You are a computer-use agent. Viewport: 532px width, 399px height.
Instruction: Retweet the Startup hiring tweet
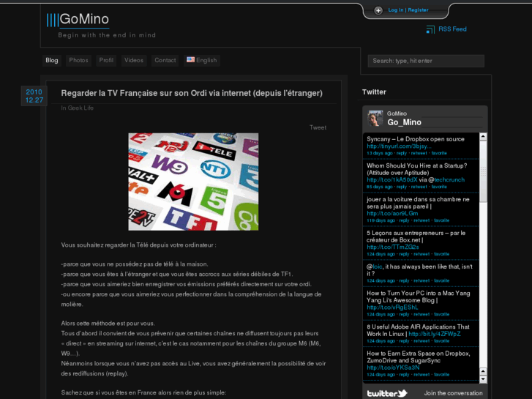point(419,187)
